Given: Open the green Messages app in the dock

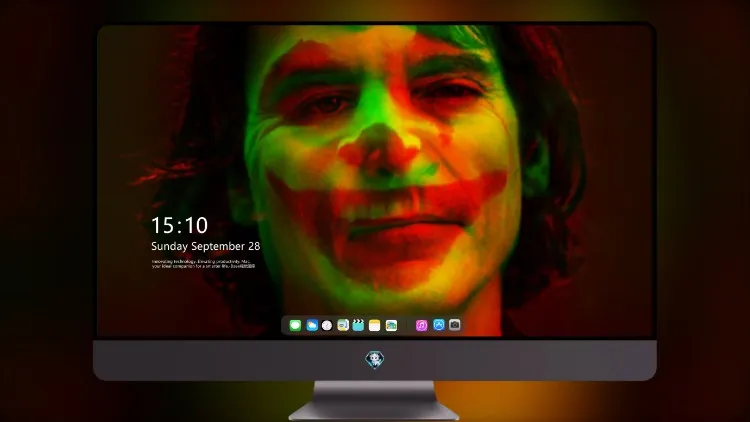Looking at the screenshot, I should (x=295, y=325).
